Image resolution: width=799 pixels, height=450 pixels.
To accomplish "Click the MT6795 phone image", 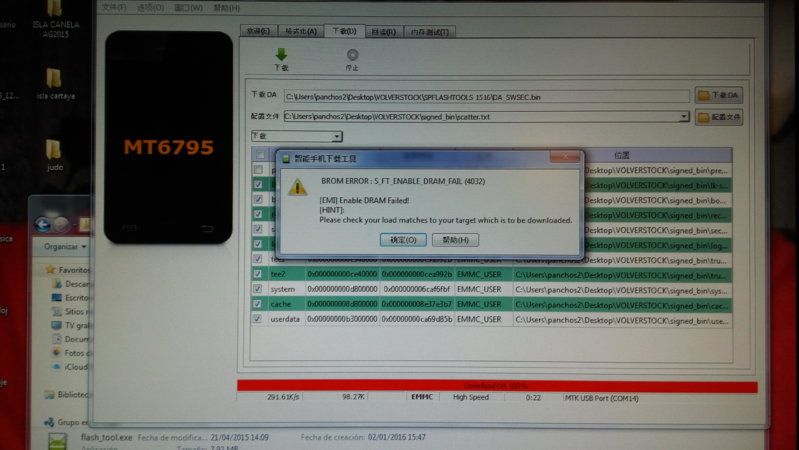I will 168,137.
